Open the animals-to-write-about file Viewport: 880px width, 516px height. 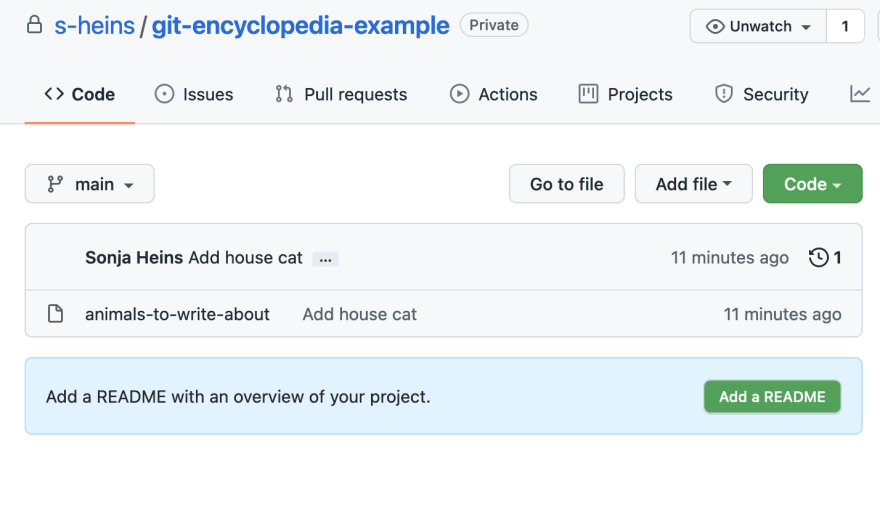tap(177, 314)
